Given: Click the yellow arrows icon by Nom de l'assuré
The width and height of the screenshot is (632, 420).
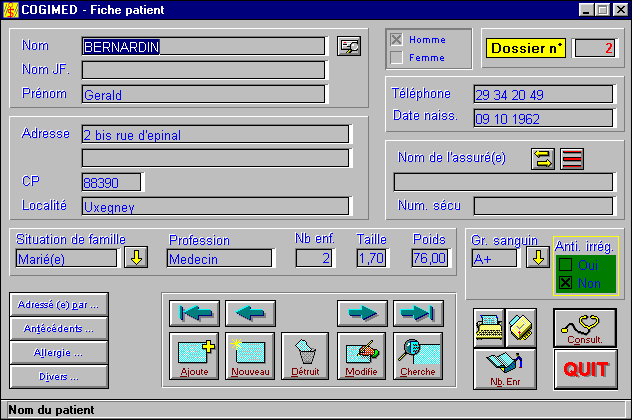Looking at the screenshot, I should coord(543,159).
